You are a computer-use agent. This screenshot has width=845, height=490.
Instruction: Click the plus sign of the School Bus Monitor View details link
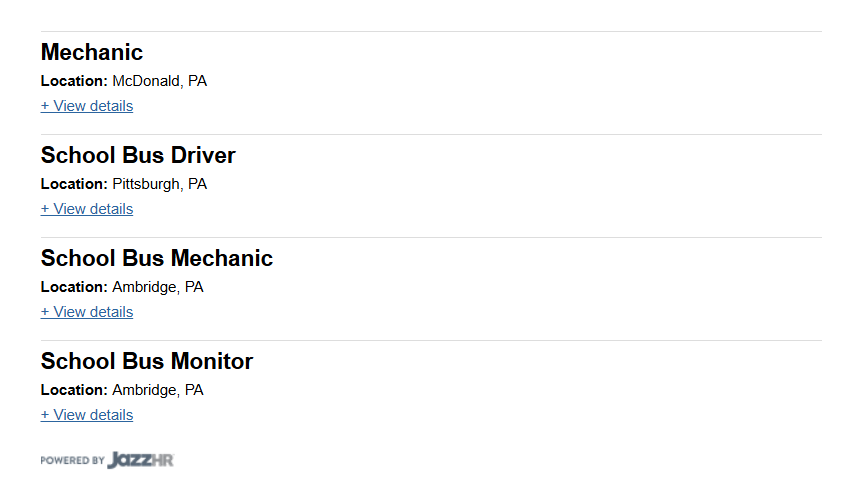pos(45,415)
